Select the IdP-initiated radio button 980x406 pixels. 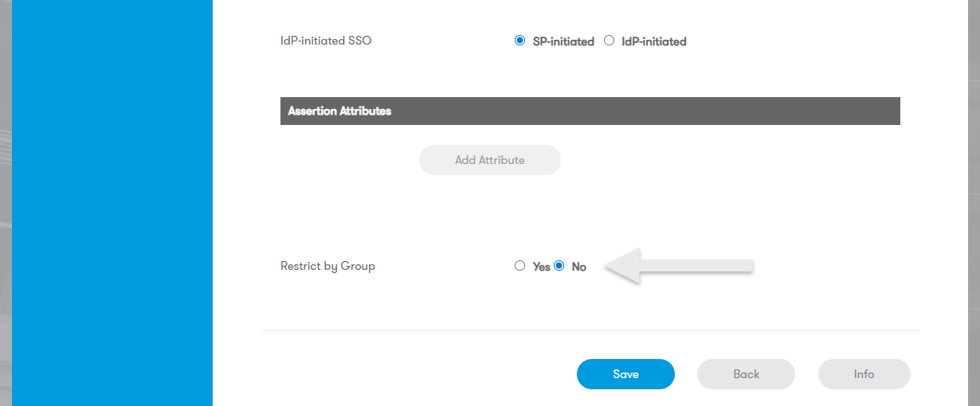coord(610,41)
